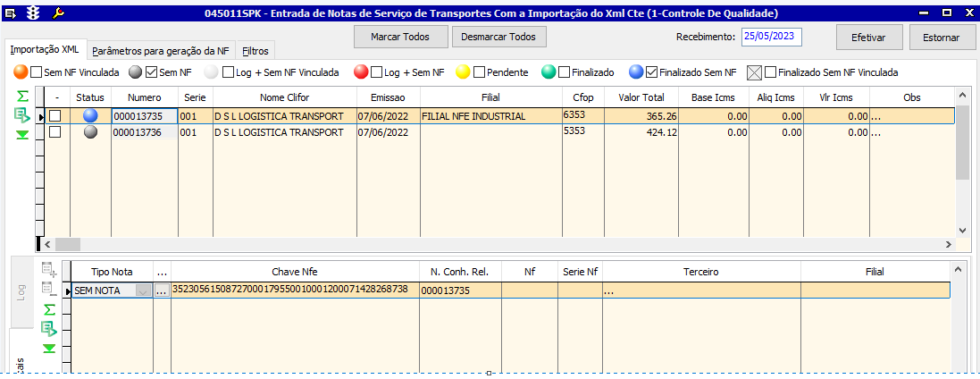This screenshot has height=379, width=980.
Task: Click the green down-arrow icon beside lower grid
Action: pyautogui.click(x=48, y=349)
